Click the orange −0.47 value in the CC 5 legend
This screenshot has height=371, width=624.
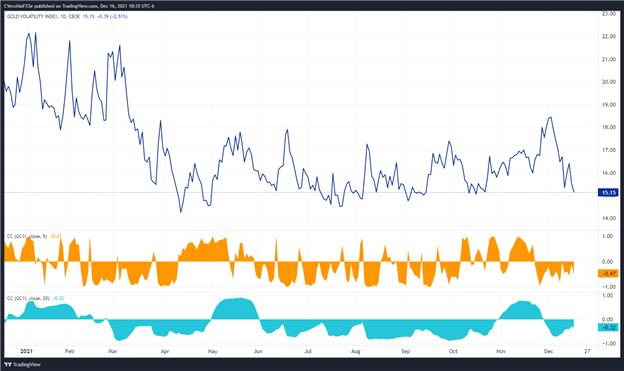56,236
